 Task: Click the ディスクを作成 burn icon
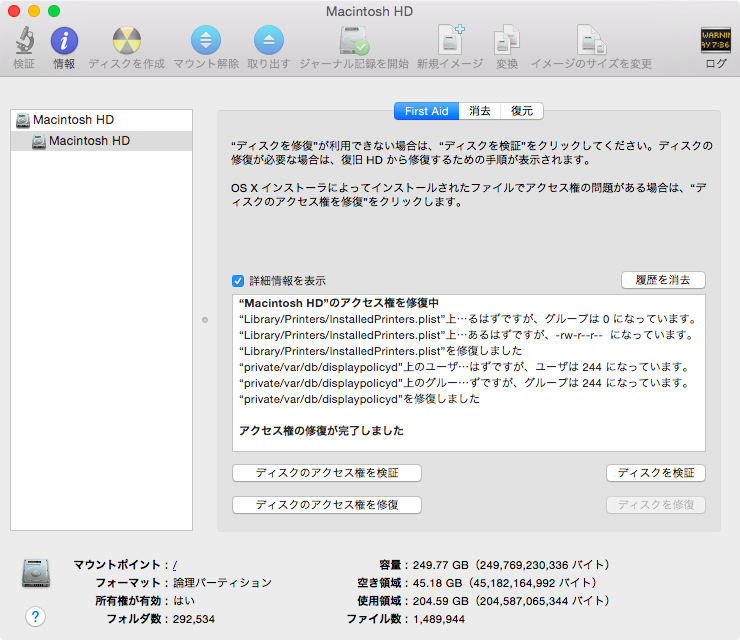[126, 40]
